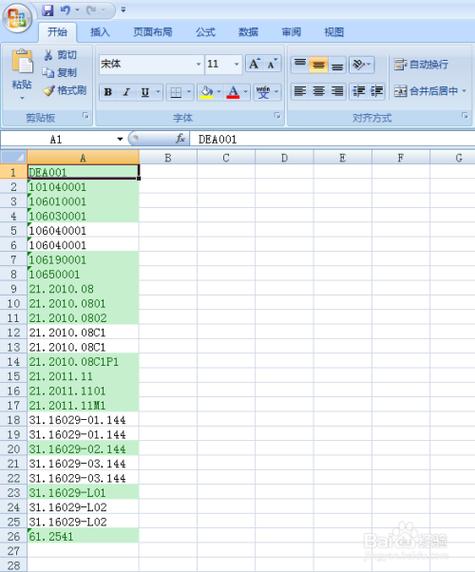Viewport: 475px width, 572px height.
Task: Switch to the 数据 tab
Action: point(248,32)
